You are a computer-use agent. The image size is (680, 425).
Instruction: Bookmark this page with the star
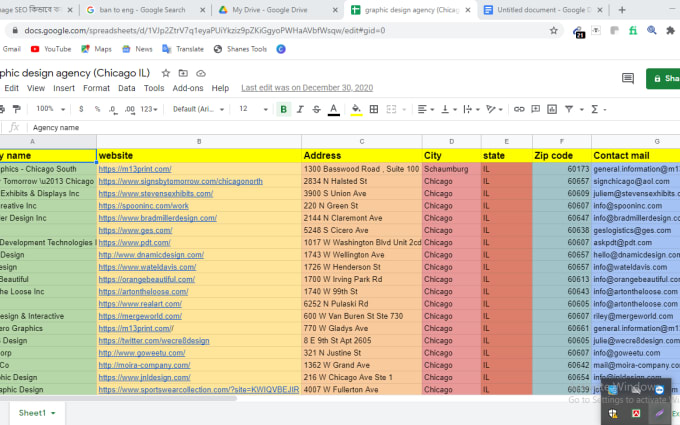pos(553,30)
